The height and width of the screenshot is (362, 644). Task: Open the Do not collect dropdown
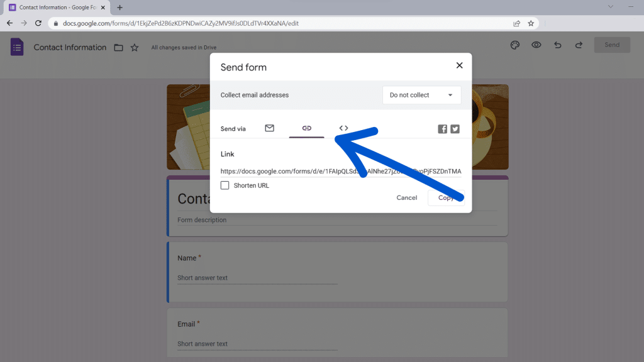point(421,95)
